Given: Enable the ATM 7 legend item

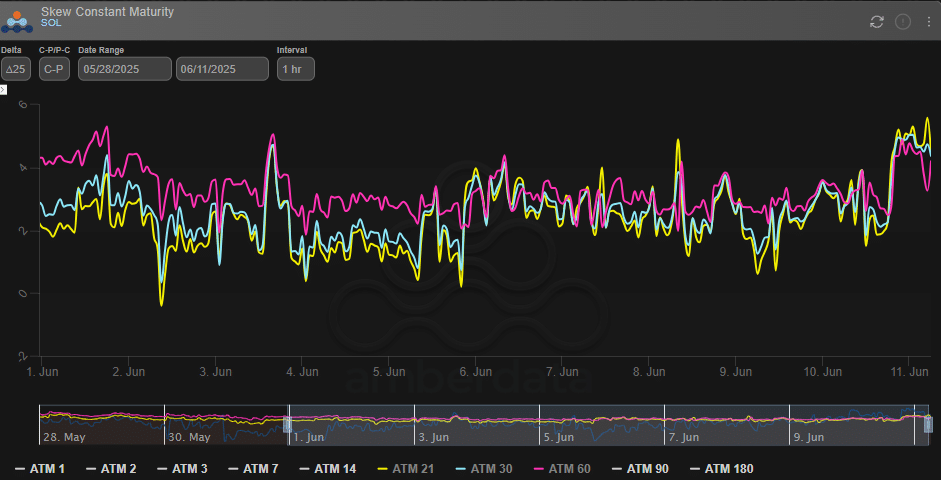Looking at the screenshot, I should (253, 468).
